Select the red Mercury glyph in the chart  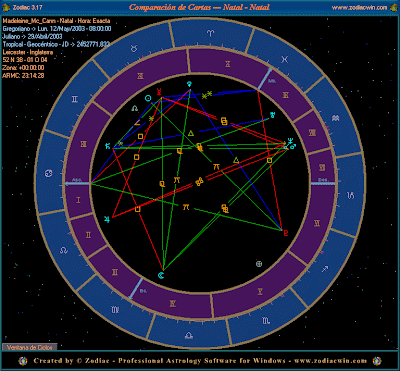[x=159, y=91]
